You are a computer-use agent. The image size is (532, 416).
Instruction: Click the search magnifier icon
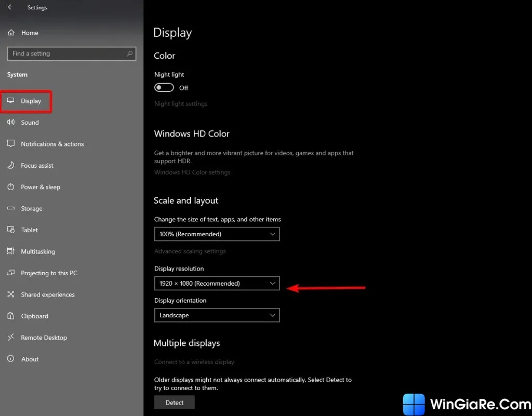click(129, 53)
